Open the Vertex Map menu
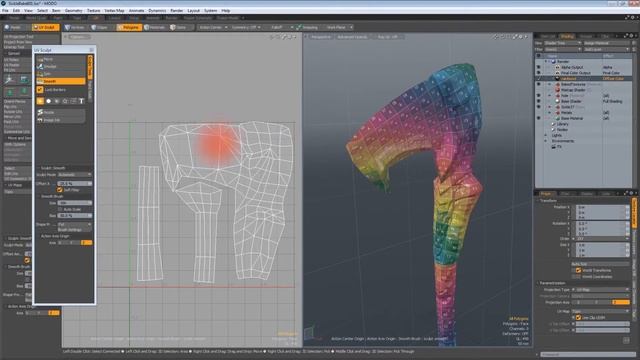Viewport: 640px width, 360px height. pos(114,11)
